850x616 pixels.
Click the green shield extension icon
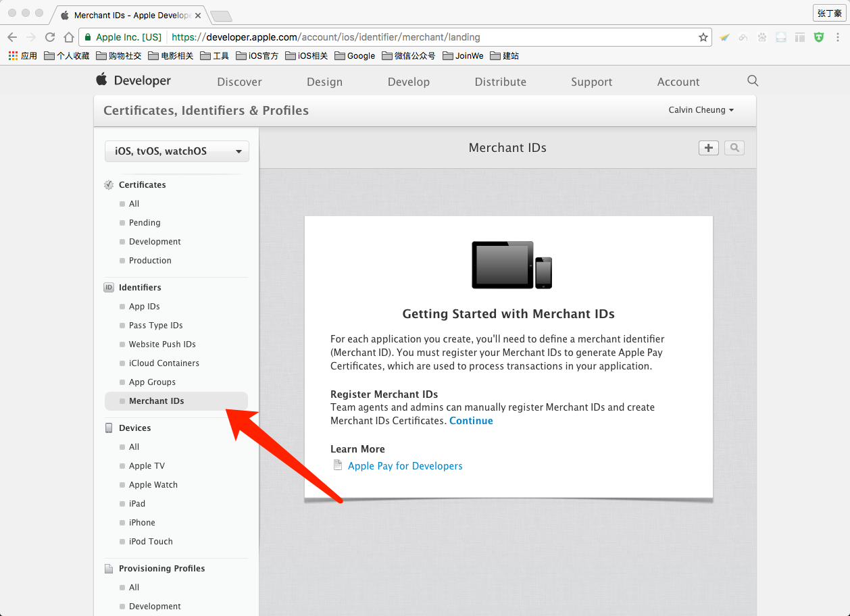tap(819, 37)
